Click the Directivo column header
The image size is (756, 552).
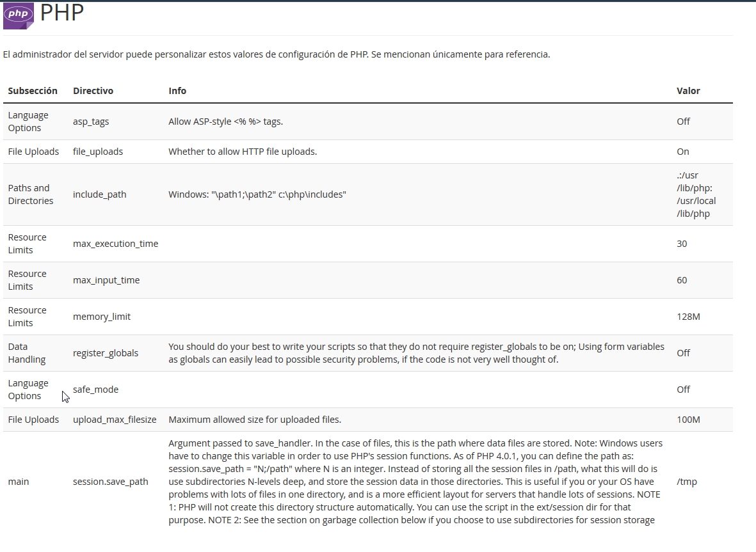click(93, 91)
